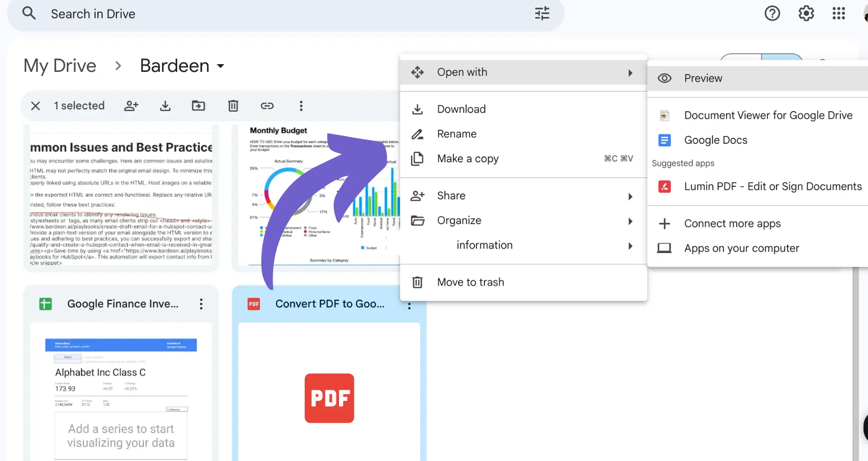Choose Rename from context menu

pos(524,134)
